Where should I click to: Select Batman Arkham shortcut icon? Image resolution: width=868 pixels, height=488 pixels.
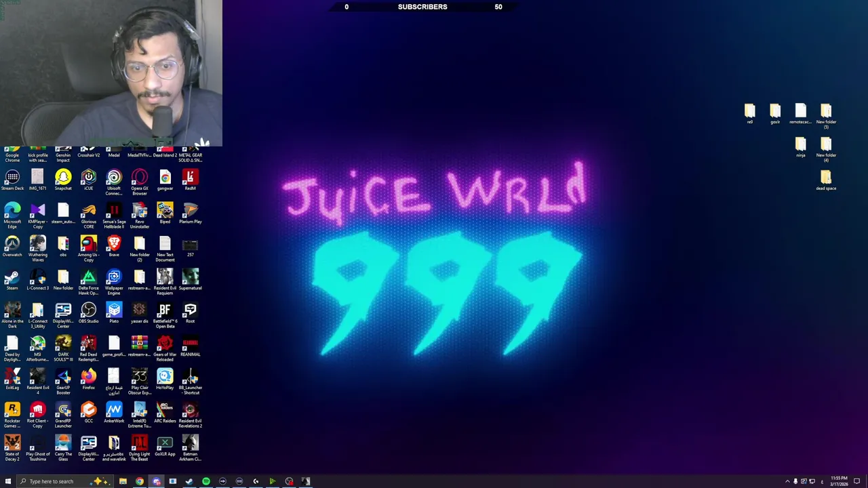pyautogui.click(x=191, y=449)
